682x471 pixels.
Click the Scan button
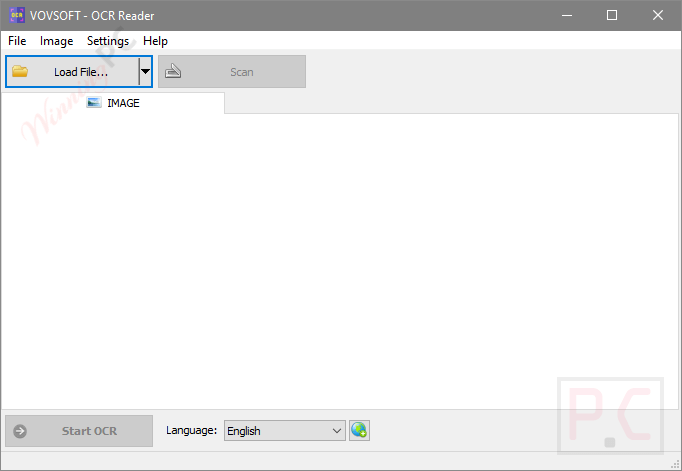(232, 72)
